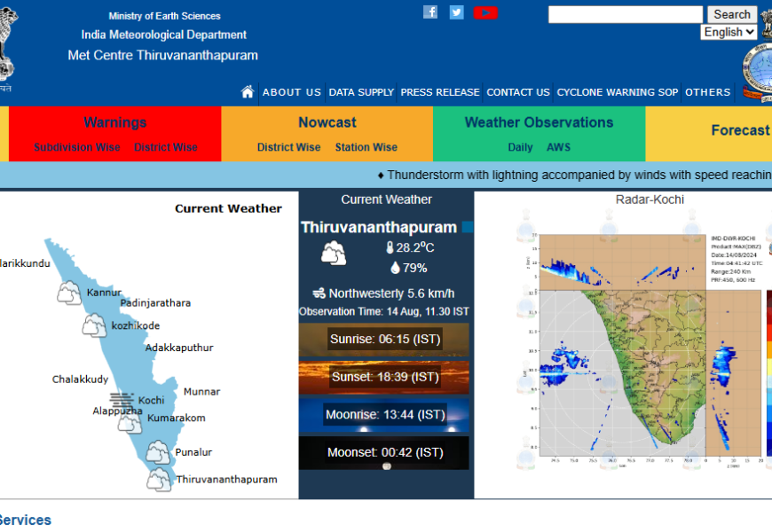Click the cloud icon next to Punalur
Viewport: 772px width, 532px height.
tap(158, 452)
